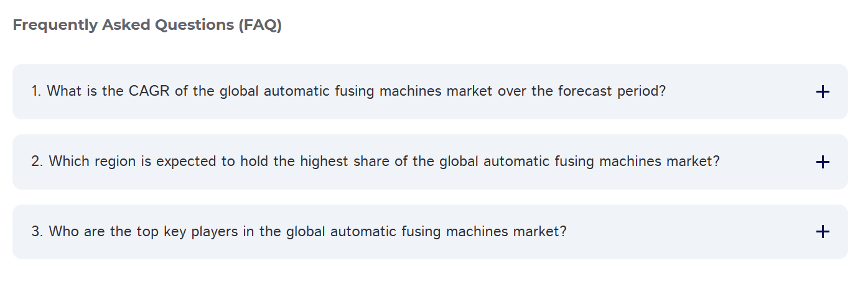The height and width of the screenshot is (289, 868).
Task: Click the number '3.' label of the third question
Action: (x=37, y=232)
